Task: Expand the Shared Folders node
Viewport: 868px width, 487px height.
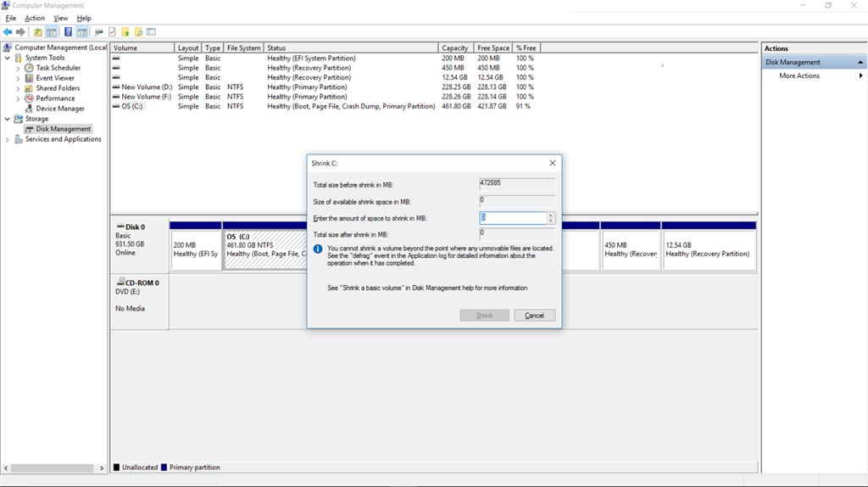Action: click(x=18, y=88)
